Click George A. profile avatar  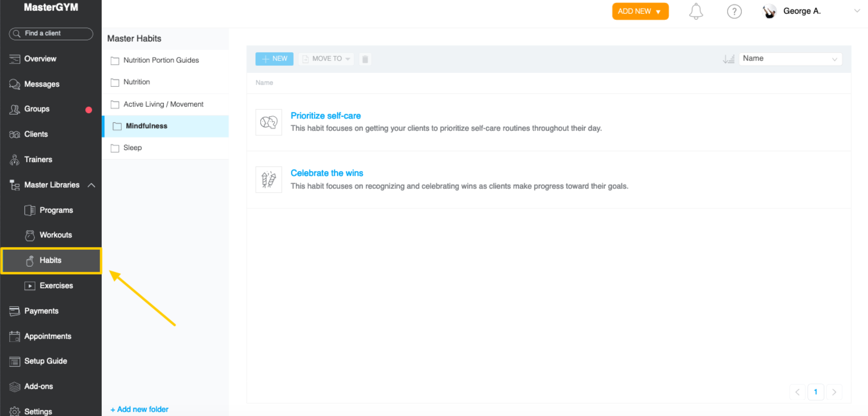[769, 11]
